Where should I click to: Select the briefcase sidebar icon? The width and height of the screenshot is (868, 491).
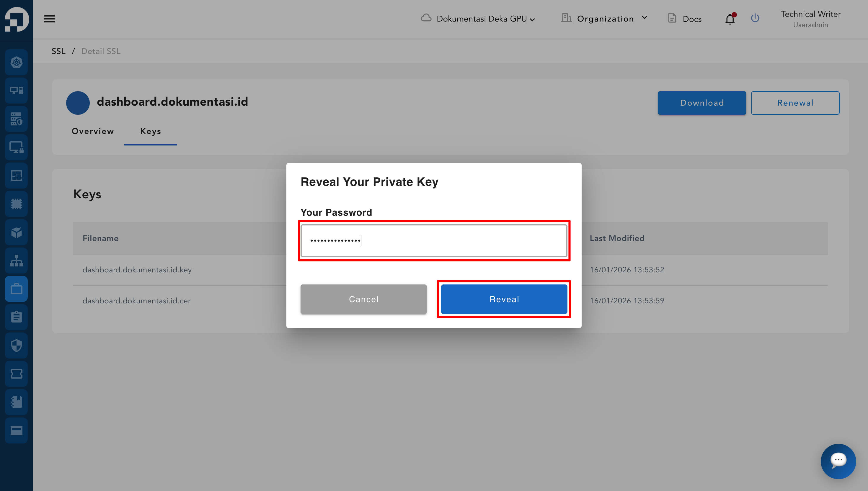(16, 289)
